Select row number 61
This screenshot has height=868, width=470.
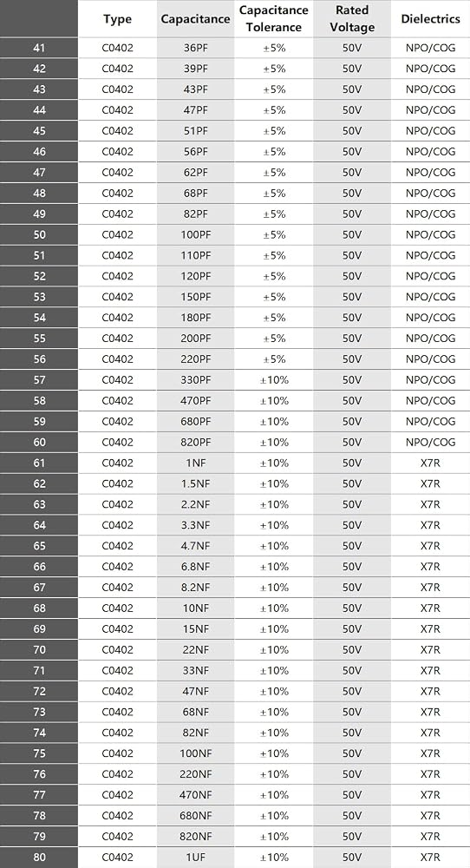click(39, 463)
